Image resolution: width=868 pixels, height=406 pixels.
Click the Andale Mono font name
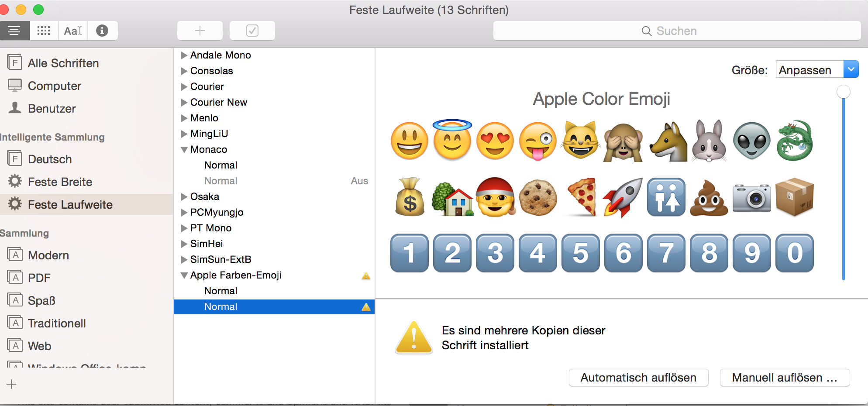(220, 55)
